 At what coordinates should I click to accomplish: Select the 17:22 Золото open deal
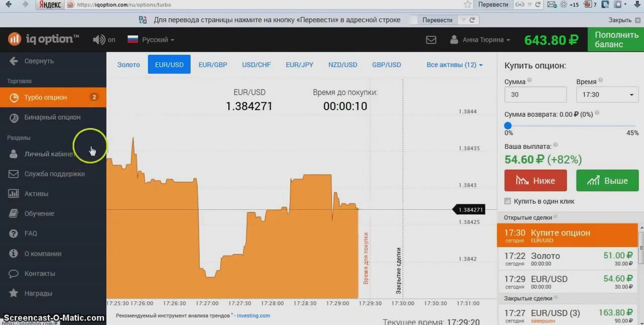[568, 259]
